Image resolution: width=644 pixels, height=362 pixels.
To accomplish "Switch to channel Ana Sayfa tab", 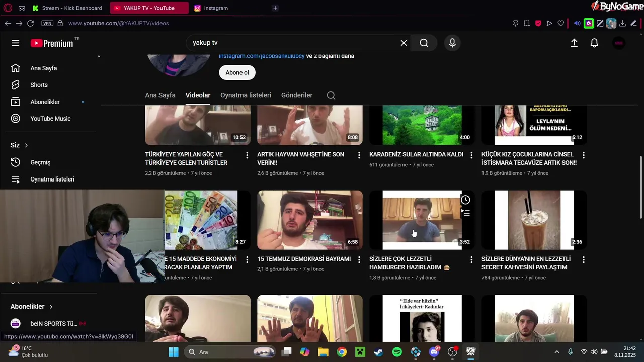I will [x=160, y=95].
